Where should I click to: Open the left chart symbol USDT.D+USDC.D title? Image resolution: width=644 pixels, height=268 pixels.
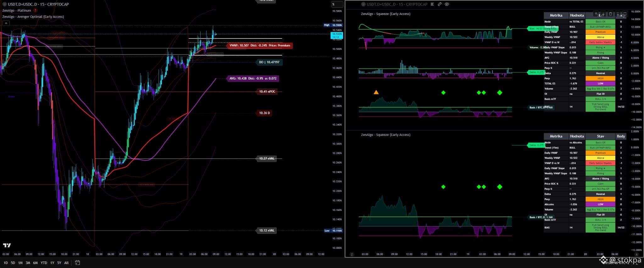[39, 4]
